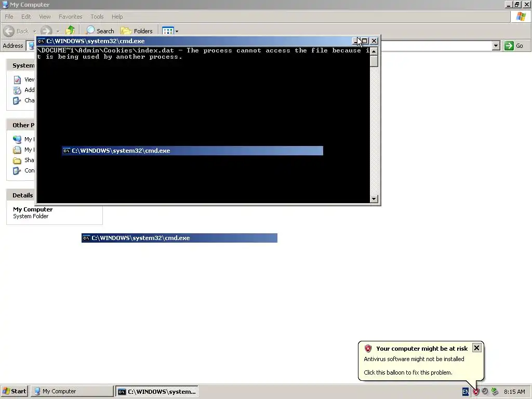
Task: Open the Views icon button
Action: [x=168, y=31]
